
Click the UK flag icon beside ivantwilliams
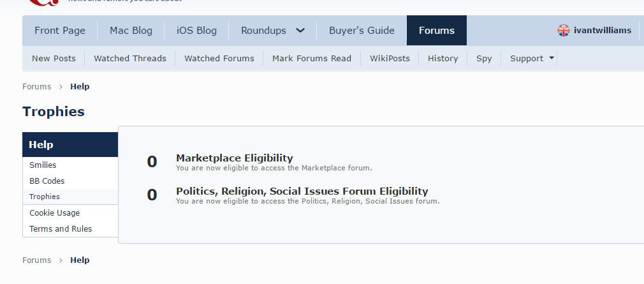pyautogui.click(x=564, y=30)
